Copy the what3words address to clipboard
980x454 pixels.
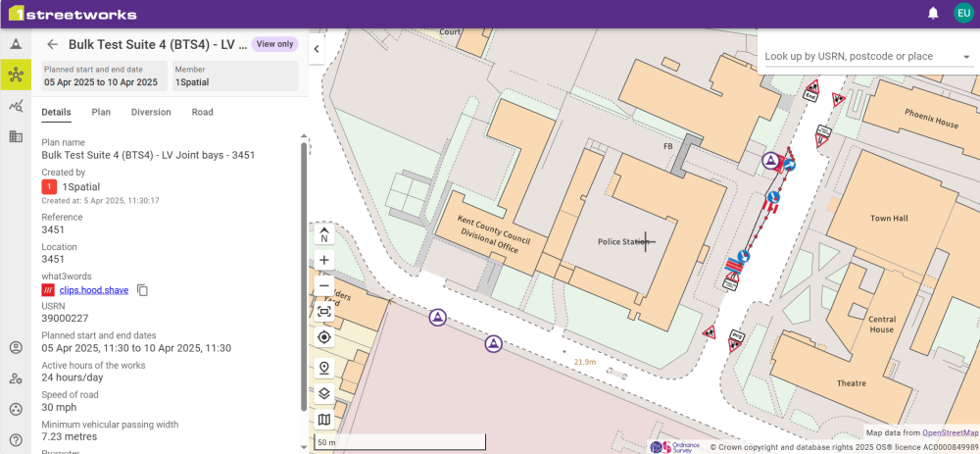pos(142,290)
